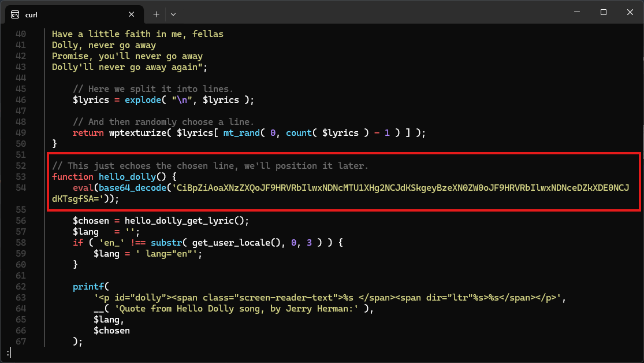Click line number 40

(x=21, y=34)
